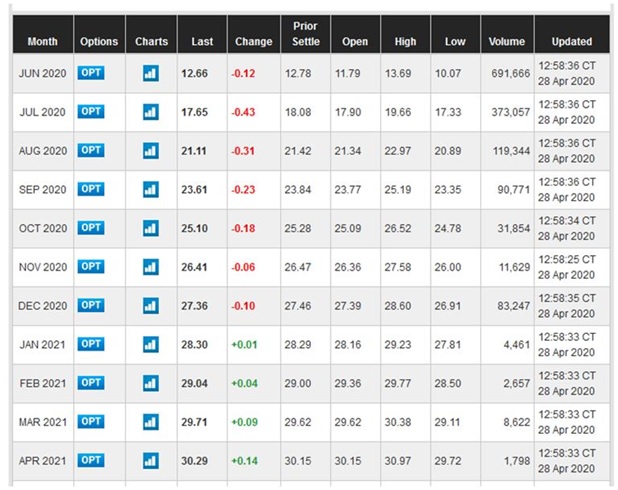Open the chart for JUL 2020
This screenshot has height=490, width=618.
(x=151, y=112)
